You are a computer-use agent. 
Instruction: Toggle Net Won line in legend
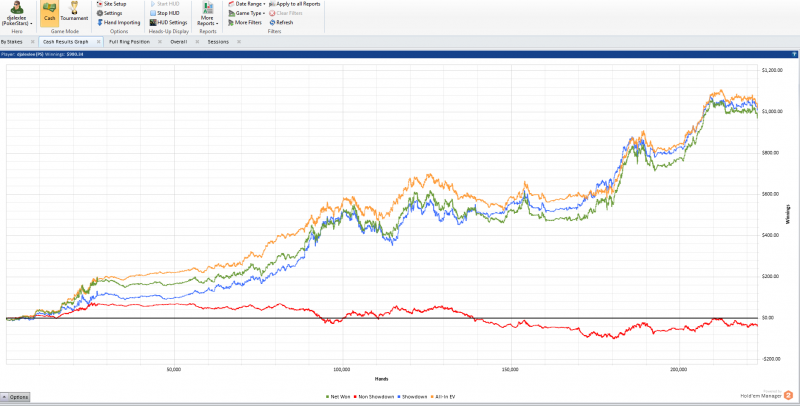pos(338,396)
